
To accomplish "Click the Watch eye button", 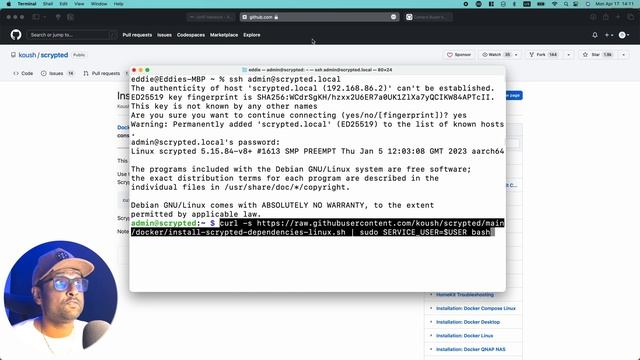I will point(496,55).
